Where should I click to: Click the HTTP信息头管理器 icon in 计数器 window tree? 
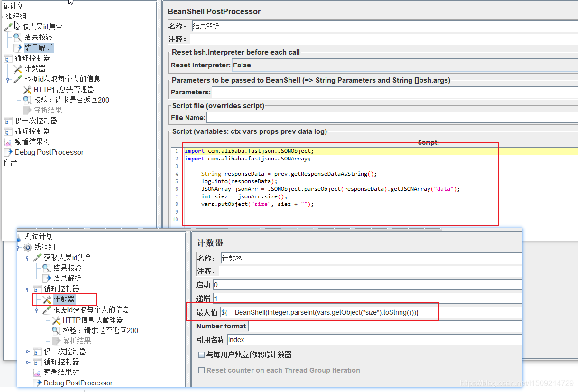click(x=56, y=320)
